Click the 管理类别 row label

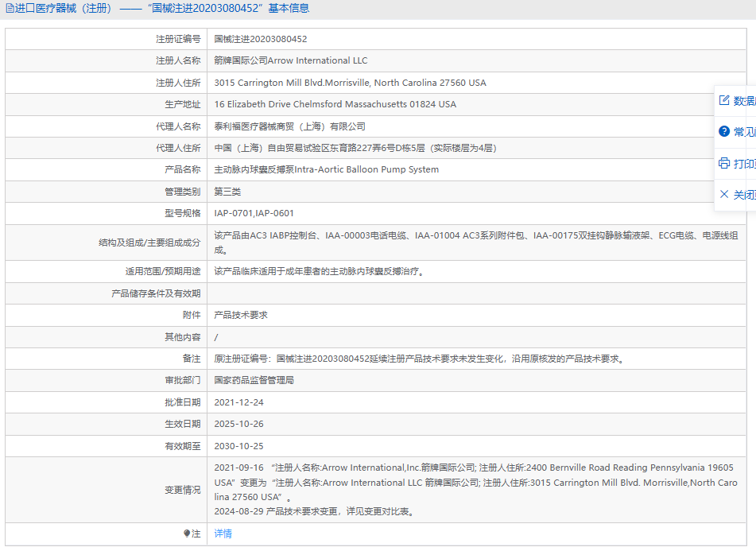tap(182, 192)
